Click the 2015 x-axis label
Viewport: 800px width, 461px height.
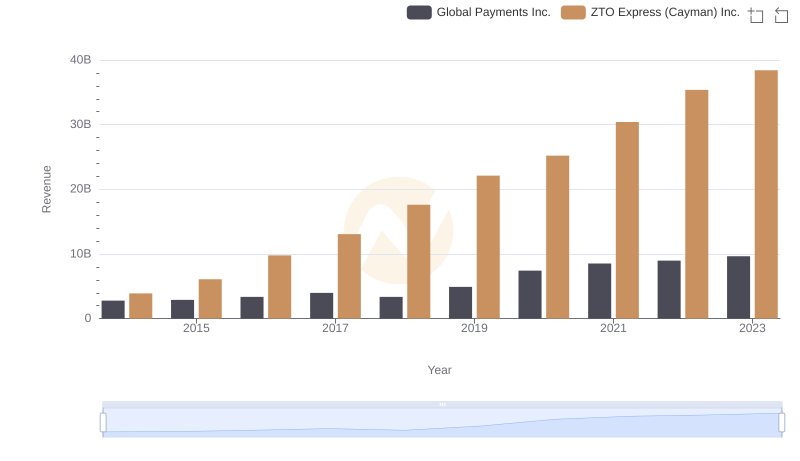point(196,328)
